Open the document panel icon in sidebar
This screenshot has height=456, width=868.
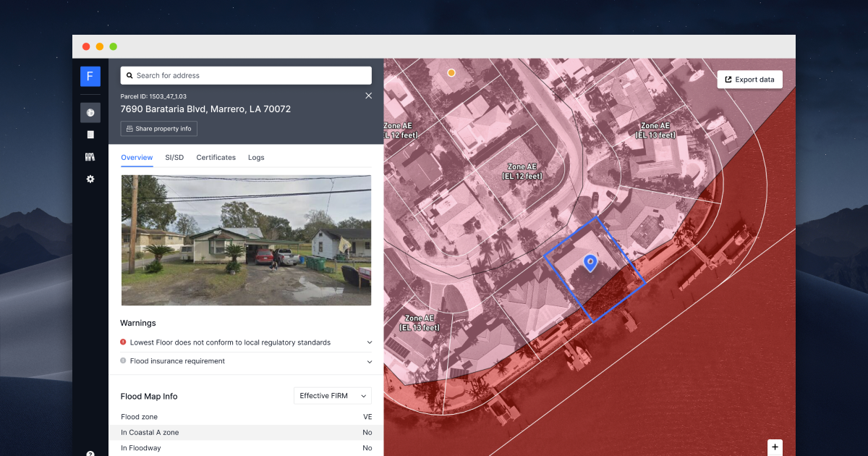click(x=90, y=134)
